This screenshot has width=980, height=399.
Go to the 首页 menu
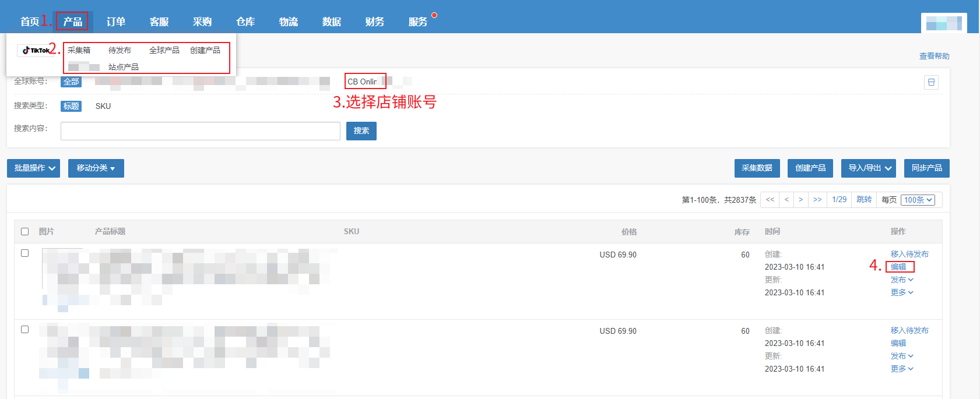coord(30,22)
